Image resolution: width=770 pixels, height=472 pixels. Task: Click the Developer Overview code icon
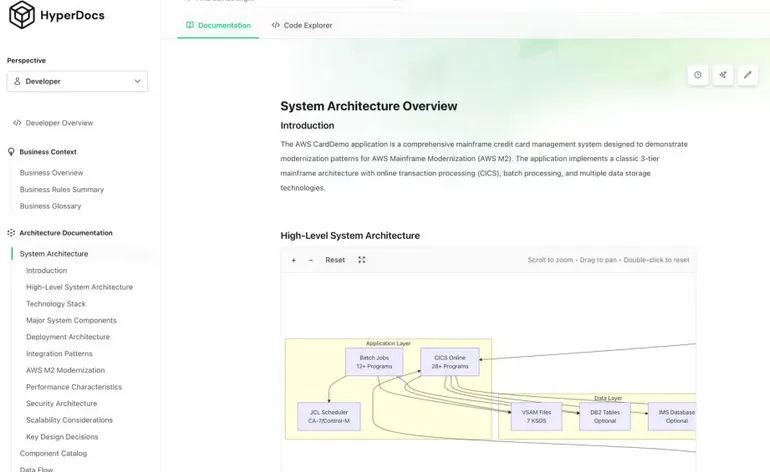17,123
